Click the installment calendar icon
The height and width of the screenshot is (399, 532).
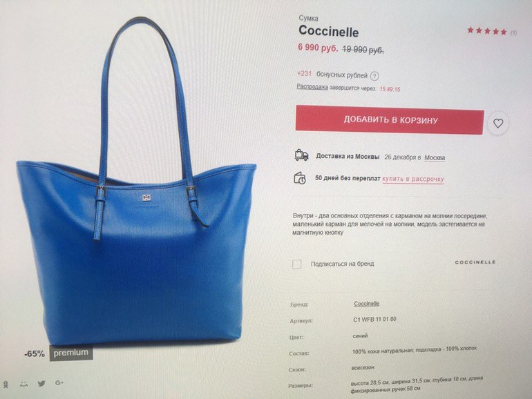point(300,178)
